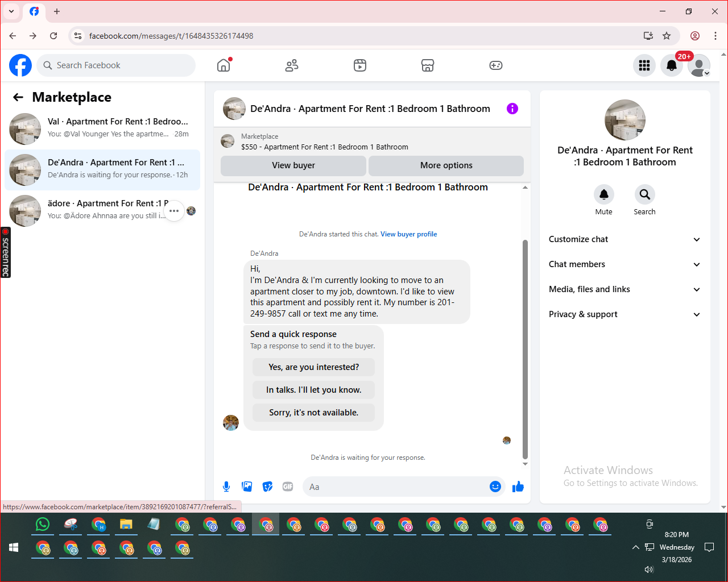Switch to the Facebook browser tab

34,11
